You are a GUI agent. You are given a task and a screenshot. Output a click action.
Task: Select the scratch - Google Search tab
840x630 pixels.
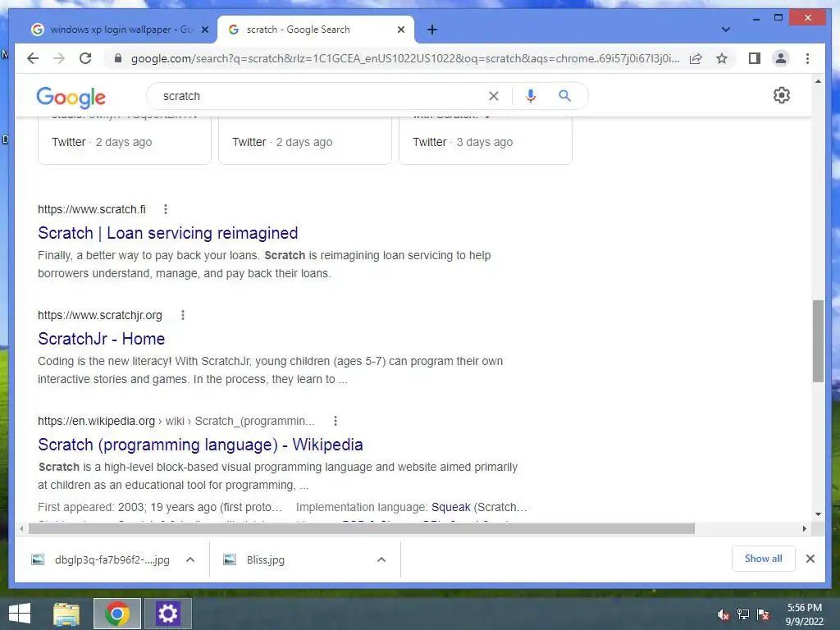tap(316, 30)
